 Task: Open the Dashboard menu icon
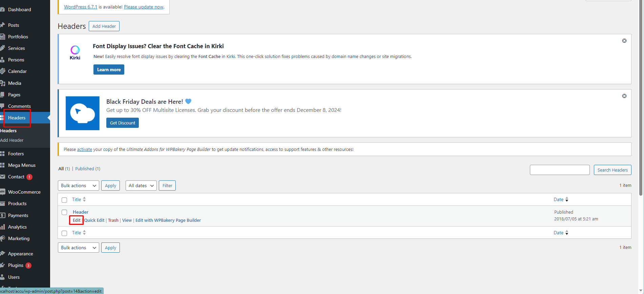[x=2, y=9]
